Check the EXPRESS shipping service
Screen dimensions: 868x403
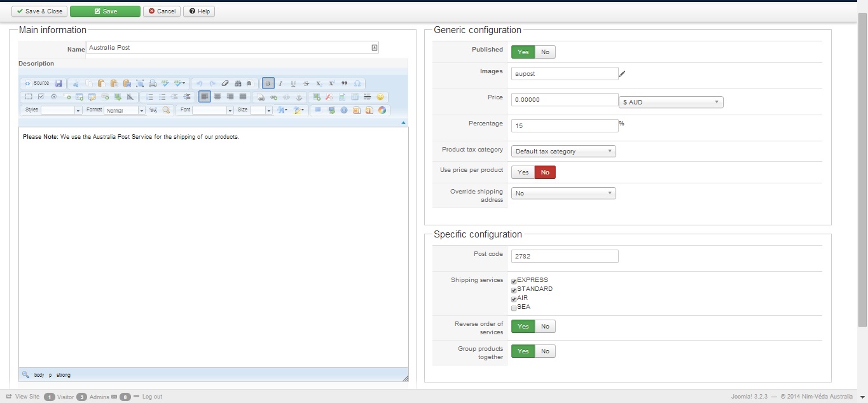514,281
